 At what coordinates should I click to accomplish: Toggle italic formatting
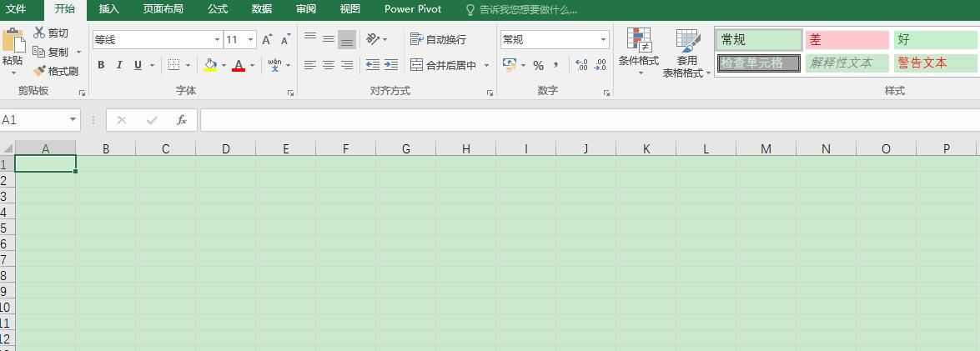(119, 65)
